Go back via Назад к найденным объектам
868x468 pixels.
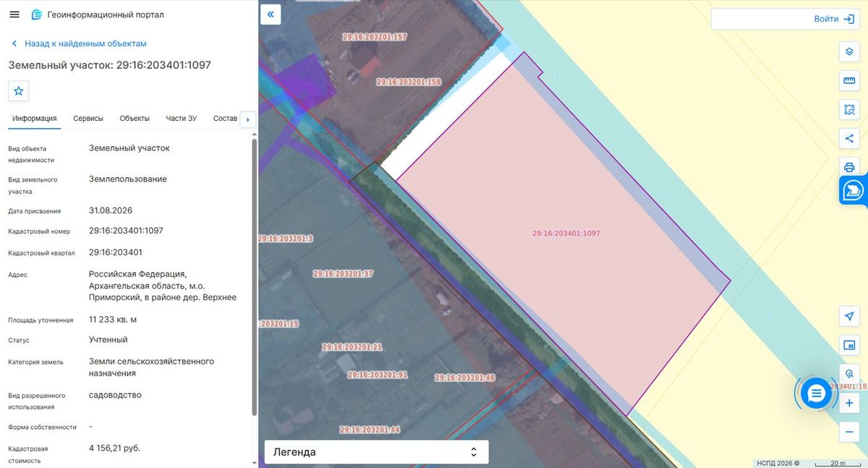click(79, 43)
